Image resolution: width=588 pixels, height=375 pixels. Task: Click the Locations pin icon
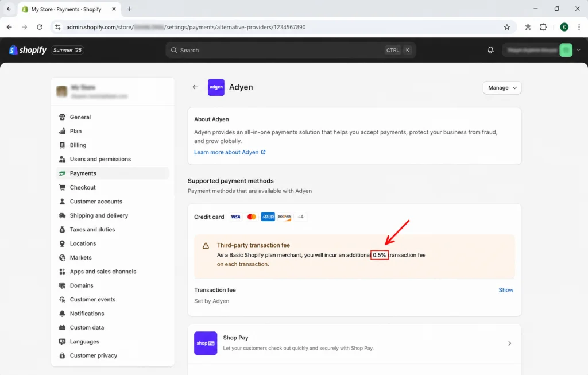[x=62, y=243]
